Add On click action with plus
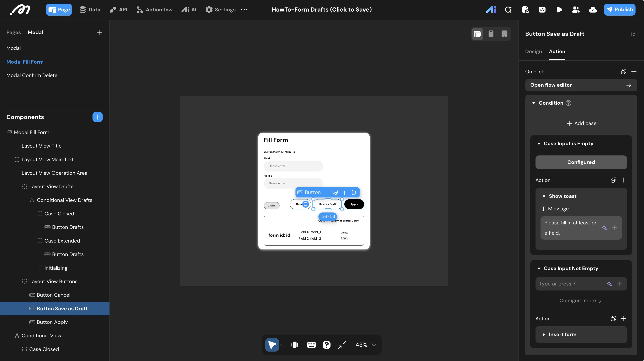 (634, 72)
